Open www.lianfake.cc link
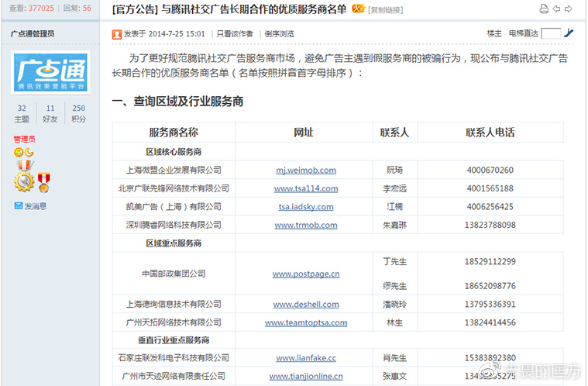The height and width of the screenshot is (386, 588). (306, 358)
